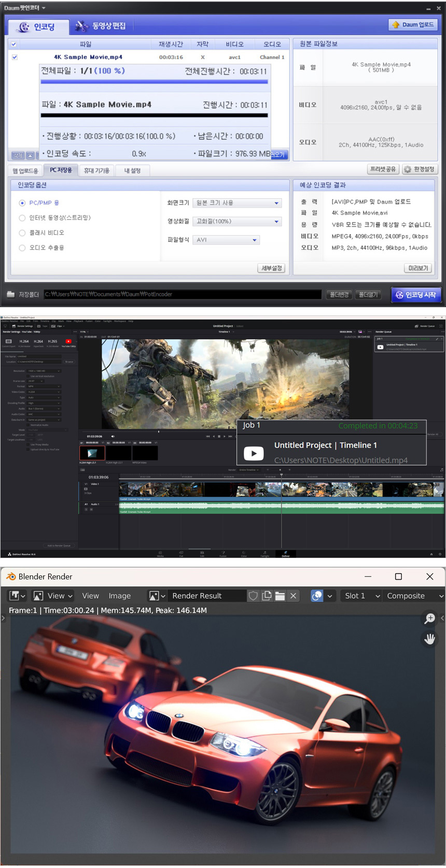Viewport: 446px width, 868px height.
Task: Start forward playback in Resolve viewer
Action: [224, 436]
